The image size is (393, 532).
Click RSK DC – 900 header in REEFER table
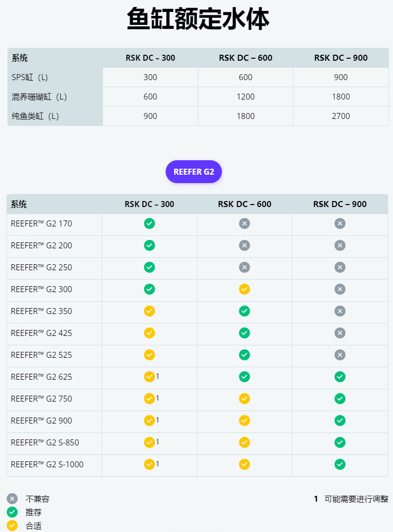(340, 204)
